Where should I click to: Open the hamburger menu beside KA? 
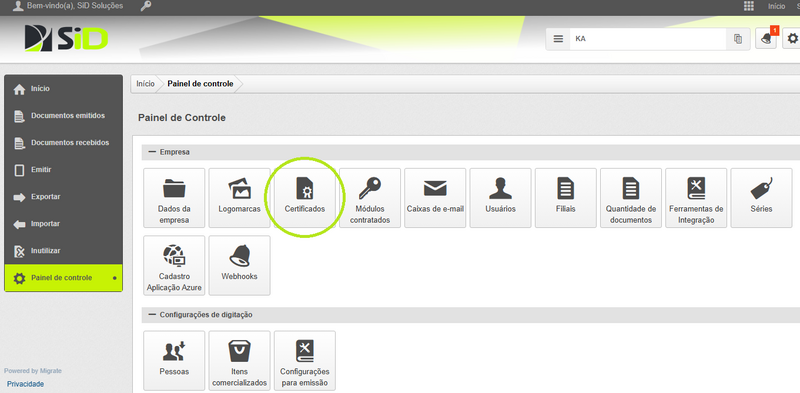click(x=559, y=39)
